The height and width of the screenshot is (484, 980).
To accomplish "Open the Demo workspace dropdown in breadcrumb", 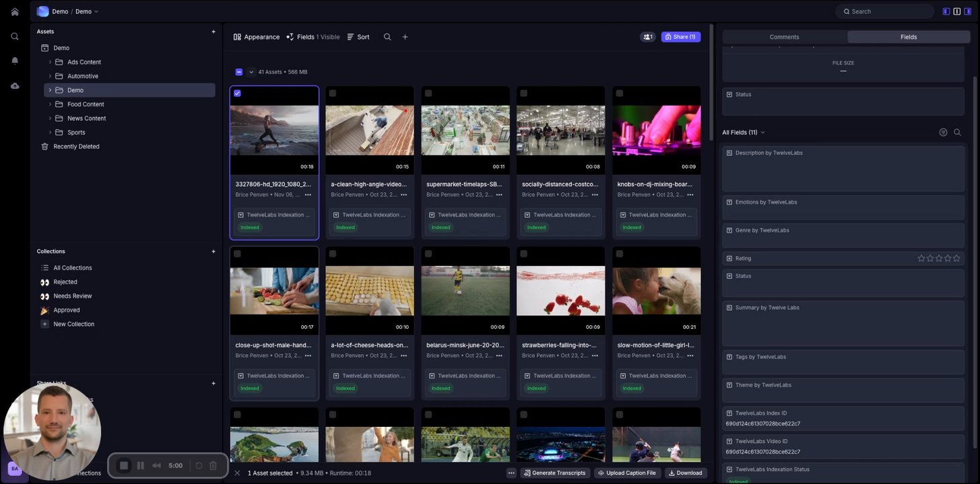I will pyautogui.click(x=87, y=11).
